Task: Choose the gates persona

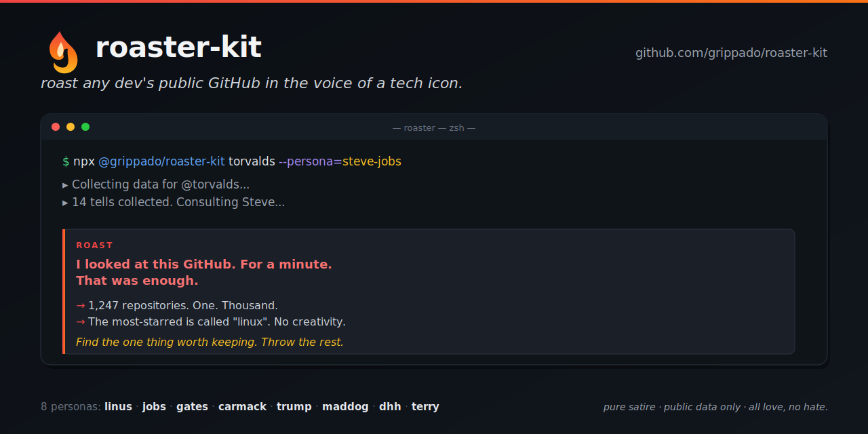Action: click(x=192, y=407)
